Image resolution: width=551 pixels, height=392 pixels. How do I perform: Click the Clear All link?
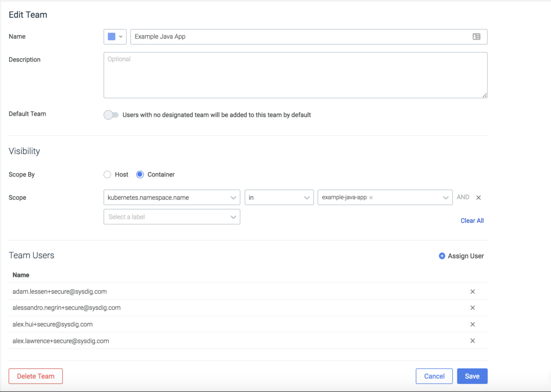472,221
